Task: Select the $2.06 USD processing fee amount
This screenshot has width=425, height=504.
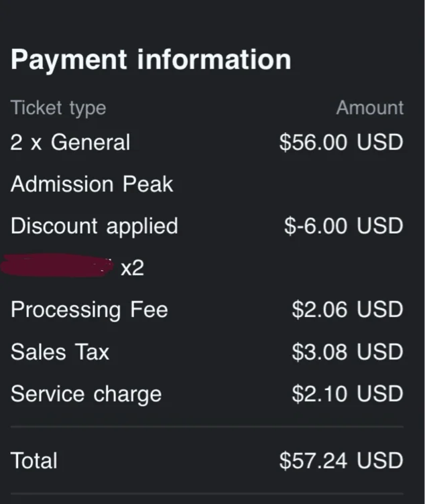Action: click(x=347, y=310)
